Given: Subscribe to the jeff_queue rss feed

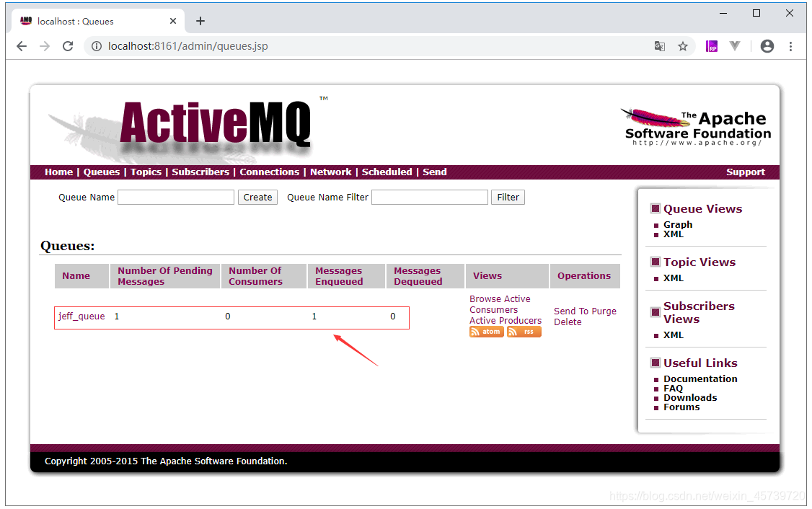Looking at the screenshot, I should click(x=524, y=332).
